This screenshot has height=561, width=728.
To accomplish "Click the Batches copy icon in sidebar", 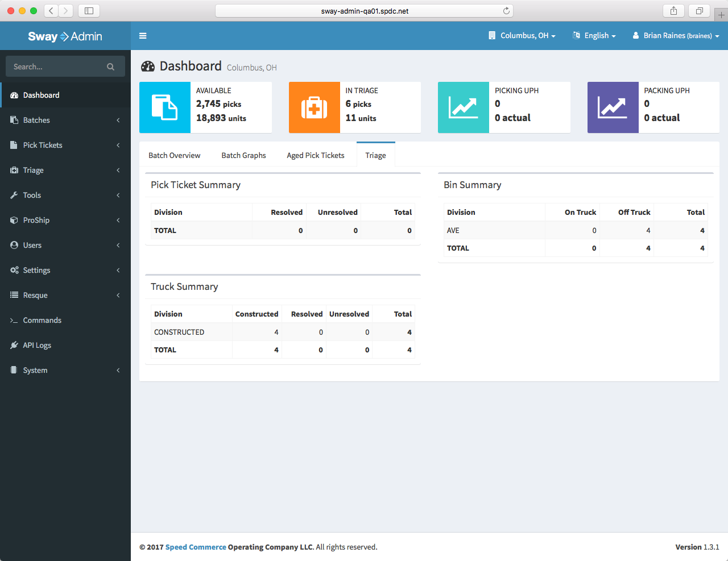I will (x=14, y=120).
